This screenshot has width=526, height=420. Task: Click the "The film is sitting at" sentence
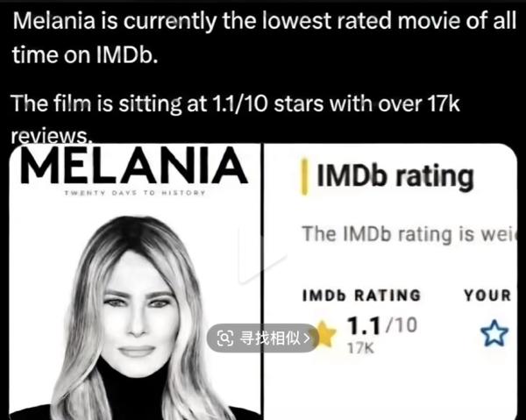click(235, 104)
